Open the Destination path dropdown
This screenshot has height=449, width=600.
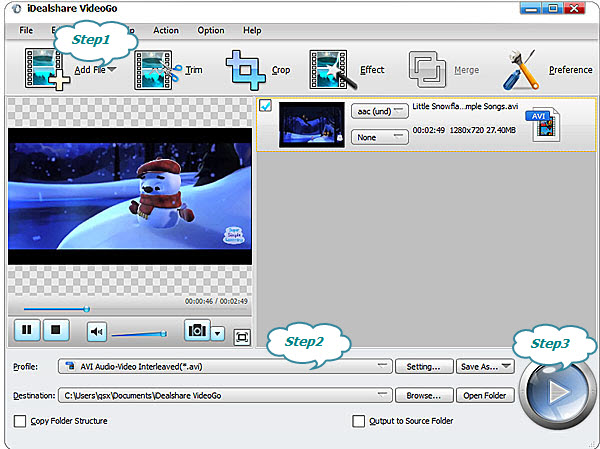click(225, 395)
